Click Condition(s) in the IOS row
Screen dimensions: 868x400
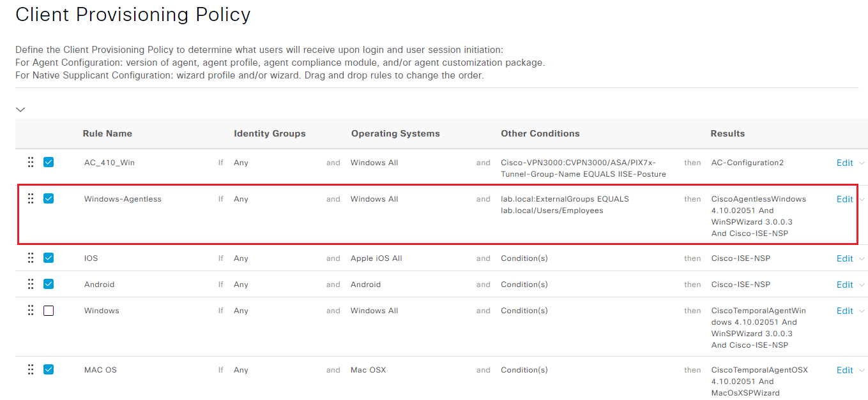(524, 258)
